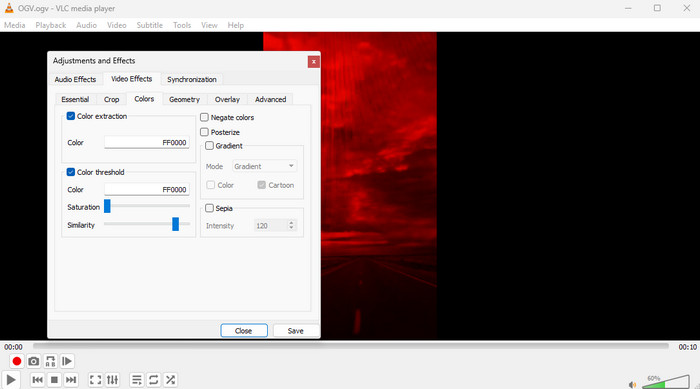The height and width of the screenshot is (389, 700).
Task: Click the Saturation slider handle
Action: click(x=107, y=206)
